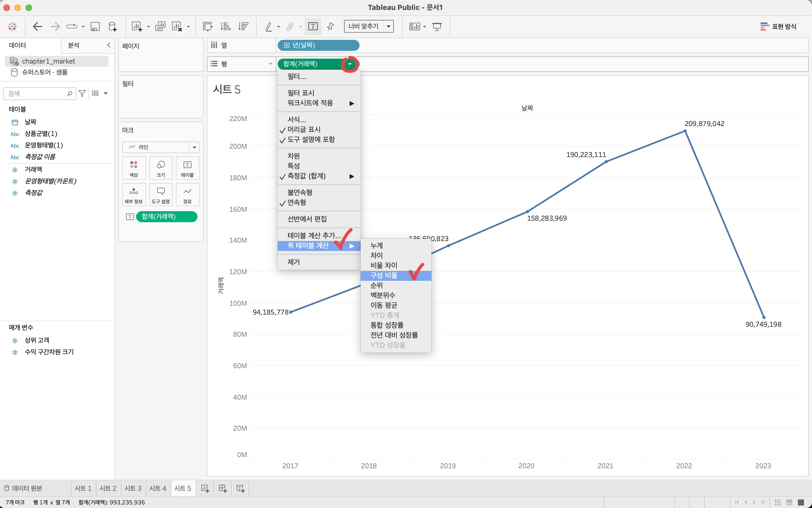Click the Add new data source icon

(113, 26)
